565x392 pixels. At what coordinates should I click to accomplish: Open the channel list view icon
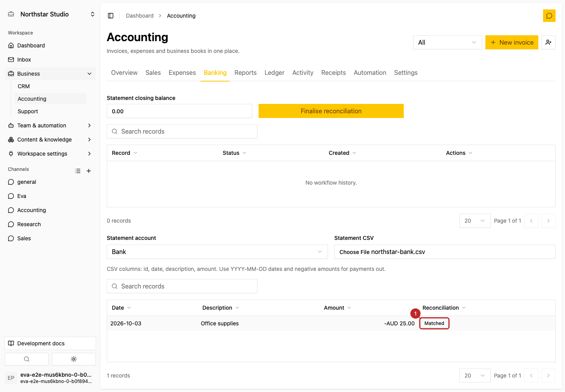pos(78,171)
